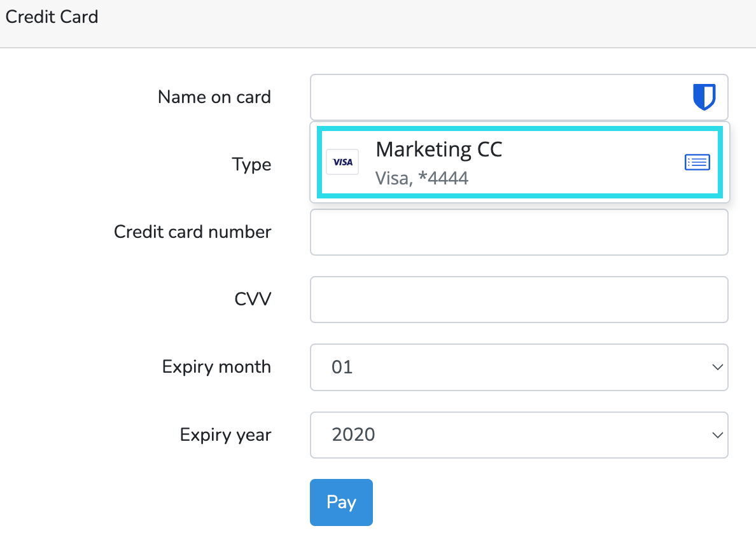Click the Credit card number field
Image resolution: width=756 pixels, height=533 pixels.
[519, 232]
